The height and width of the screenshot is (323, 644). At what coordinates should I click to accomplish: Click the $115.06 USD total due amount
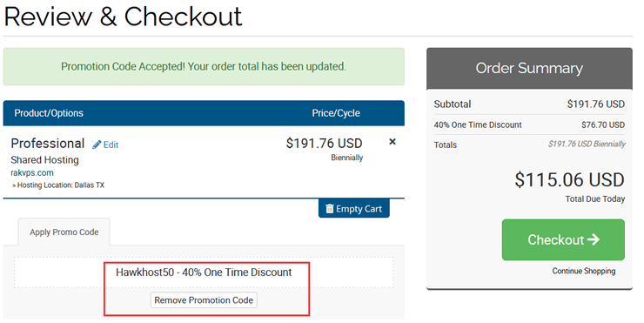pyautogui.click(x=570, y=180)
